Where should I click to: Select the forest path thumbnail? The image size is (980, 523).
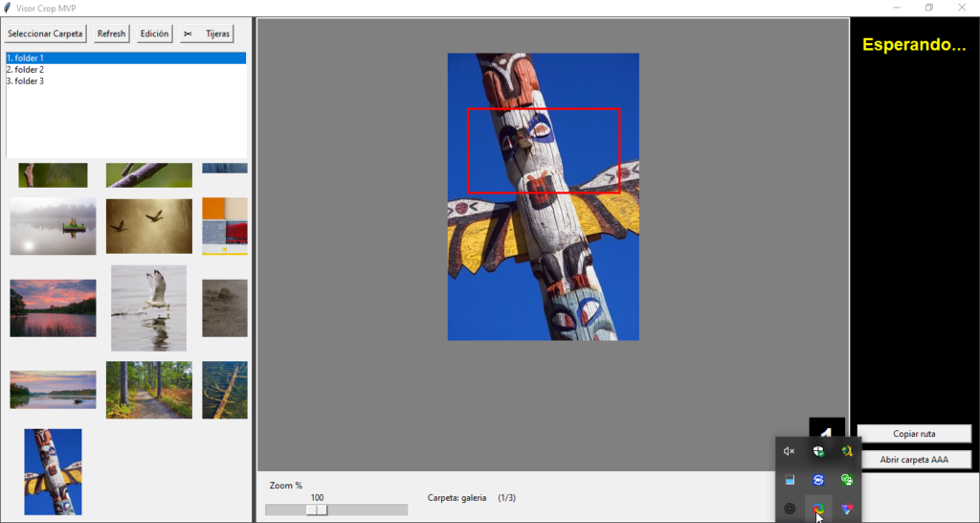[148, 390]
